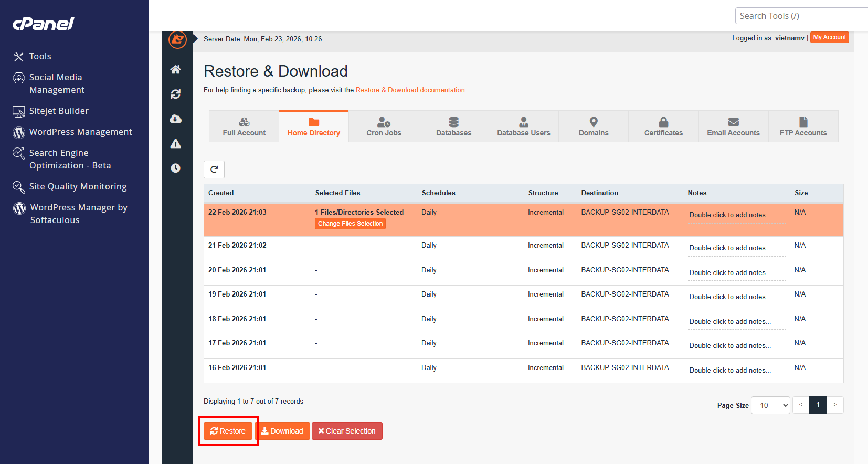Switch to the Full Account tab
The height and width of the screenshot is (464, 868).
coord(244,126)
